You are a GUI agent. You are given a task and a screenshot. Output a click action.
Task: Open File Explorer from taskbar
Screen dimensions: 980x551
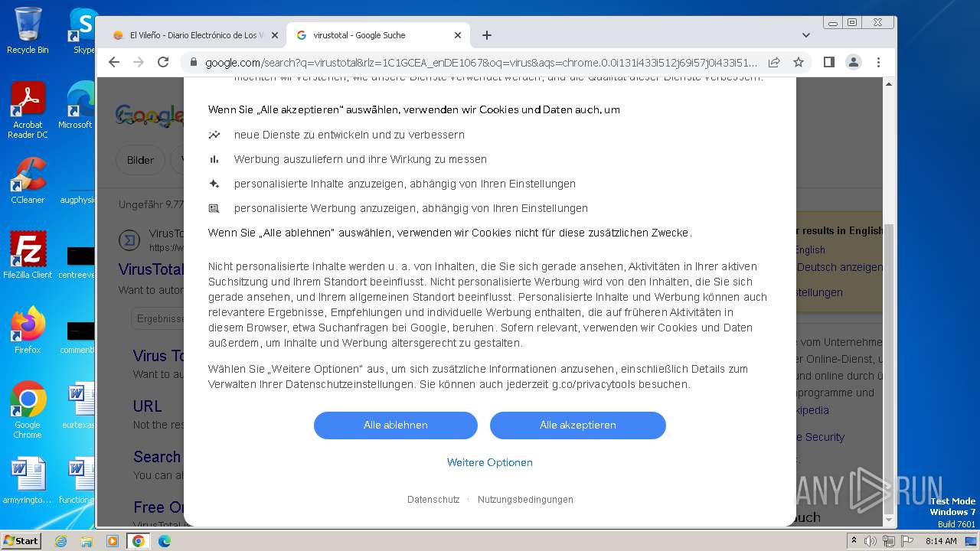[x=87, y=541]
